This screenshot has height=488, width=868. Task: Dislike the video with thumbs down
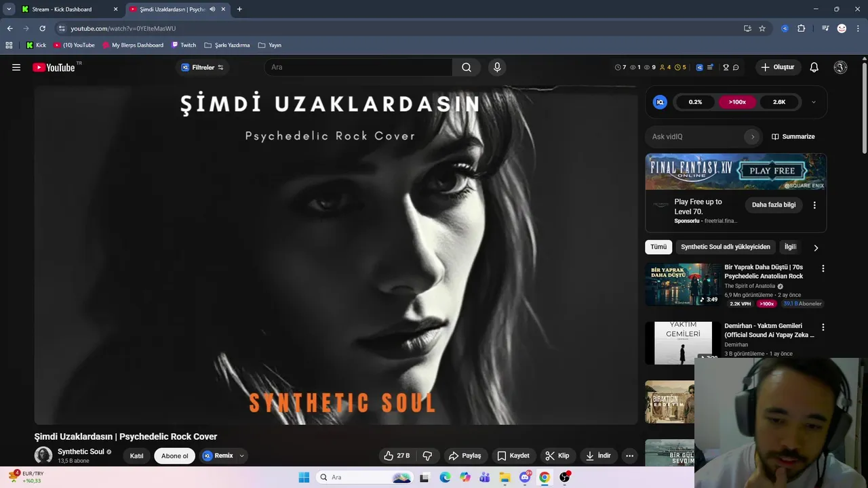coord(427,455)
